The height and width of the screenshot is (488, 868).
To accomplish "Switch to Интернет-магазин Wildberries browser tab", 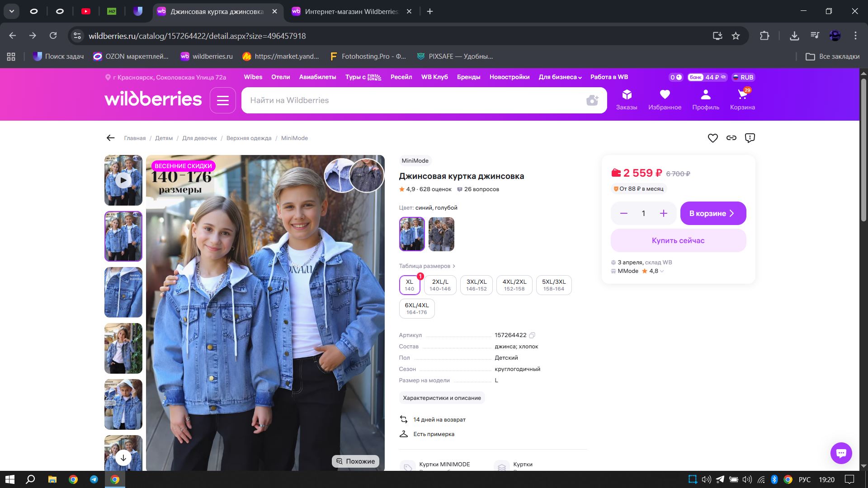I will pyautogui.click(x=351, y=12).
